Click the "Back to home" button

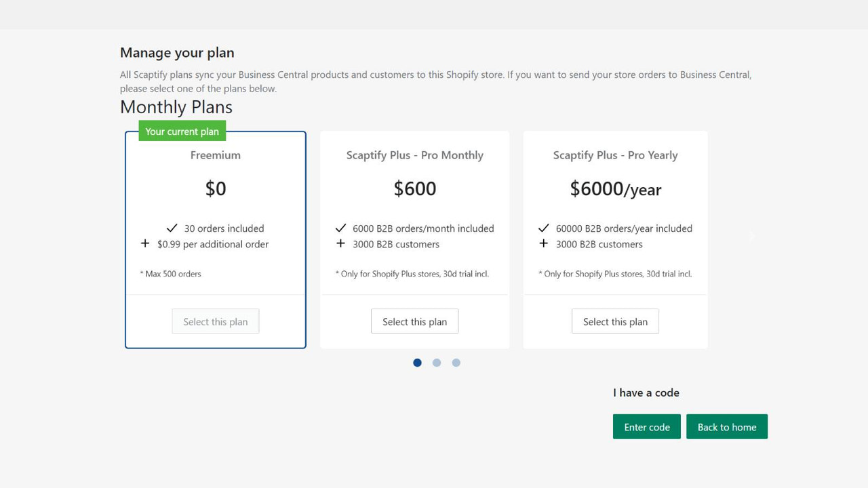727,426
